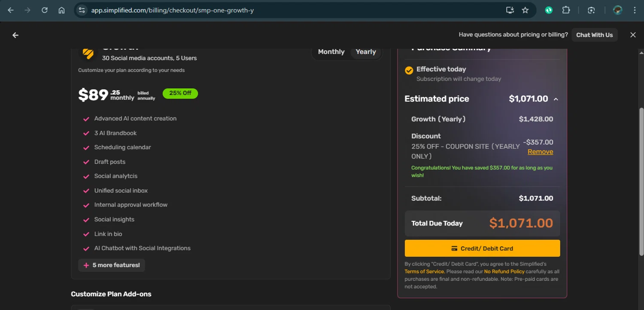Click the checkmark beside Scheduling calendar
The width and height of the screenshot is (644, 310).
[x=86, y=147]
